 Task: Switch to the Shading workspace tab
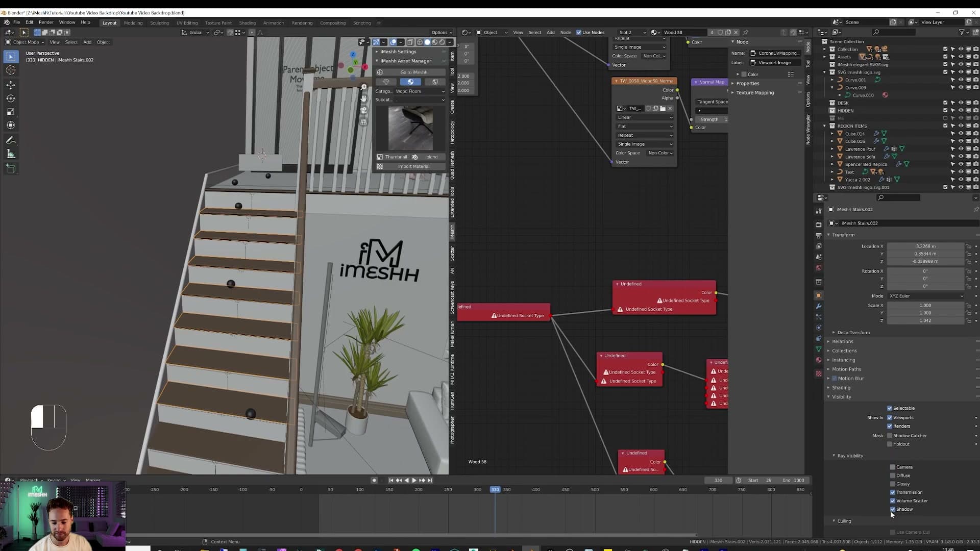(x=247, y=23)
